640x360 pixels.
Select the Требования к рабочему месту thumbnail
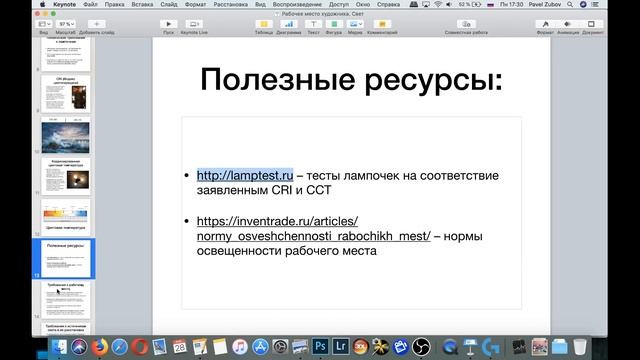[x=65, y=300]
